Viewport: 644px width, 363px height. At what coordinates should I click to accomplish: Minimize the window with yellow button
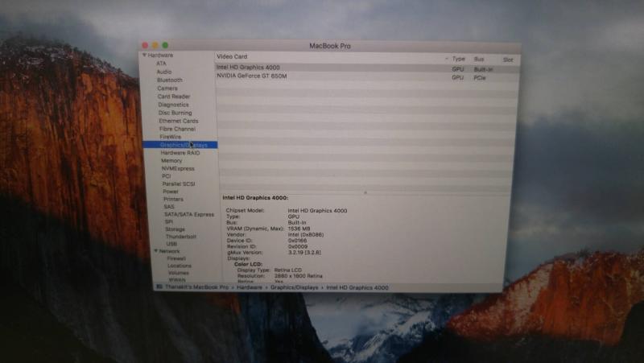[x=155, y=45]
